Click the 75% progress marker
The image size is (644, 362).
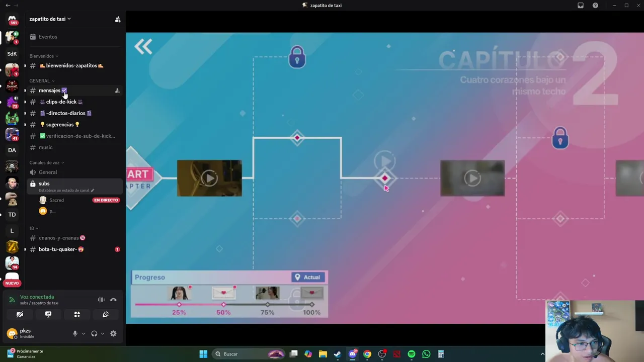(267, 305)
